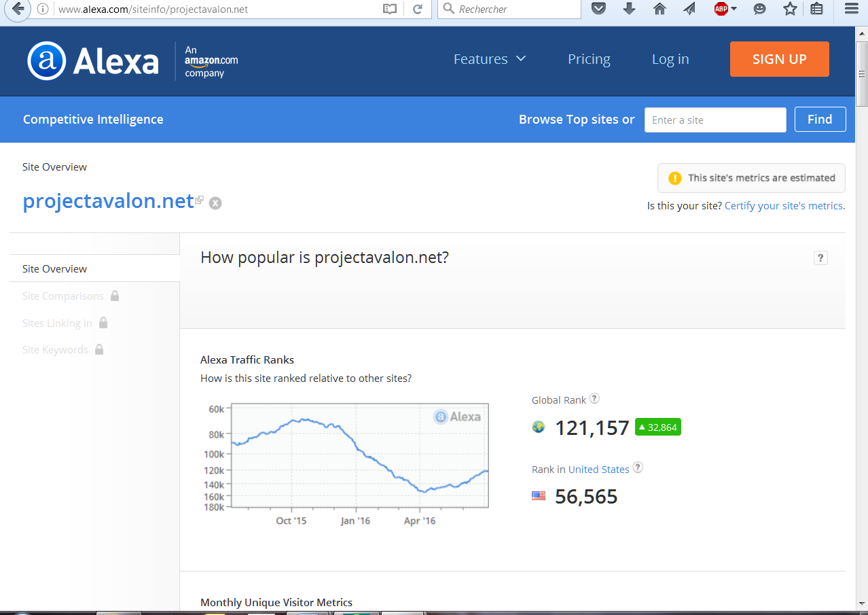Go to the browser home page

coord(659,9)
